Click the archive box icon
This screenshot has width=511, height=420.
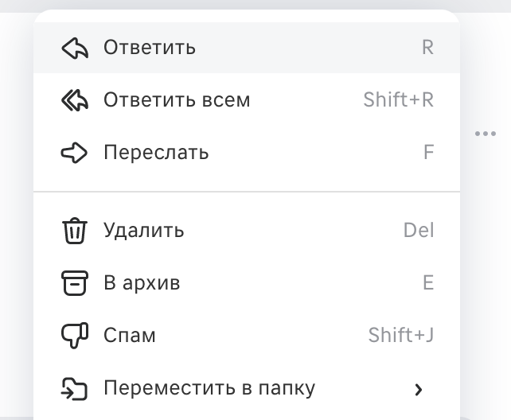75,283
